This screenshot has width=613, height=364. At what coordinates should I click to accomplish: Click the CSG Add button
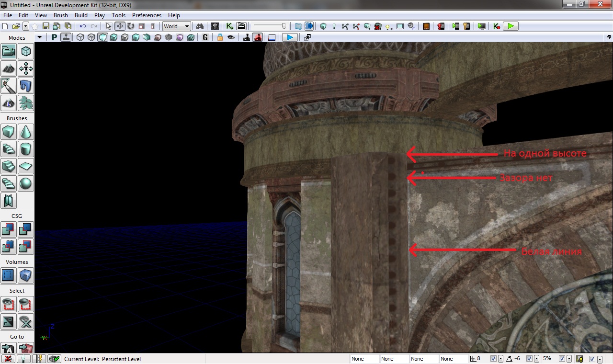pos(9,229)
